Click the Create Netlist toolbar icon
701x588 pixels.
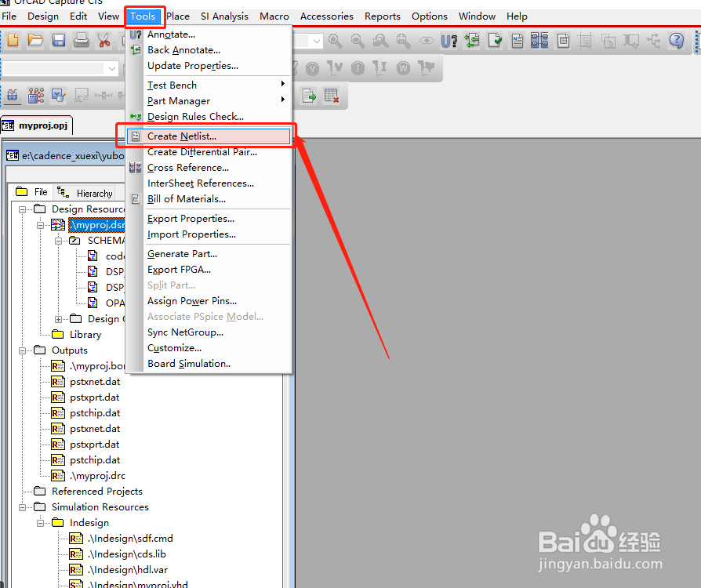coord(518,41)
